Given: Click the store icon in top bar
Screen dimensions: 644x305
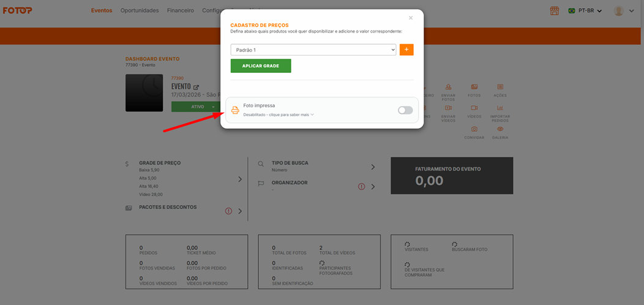Looking at the screenshot, I should point(555,10).
